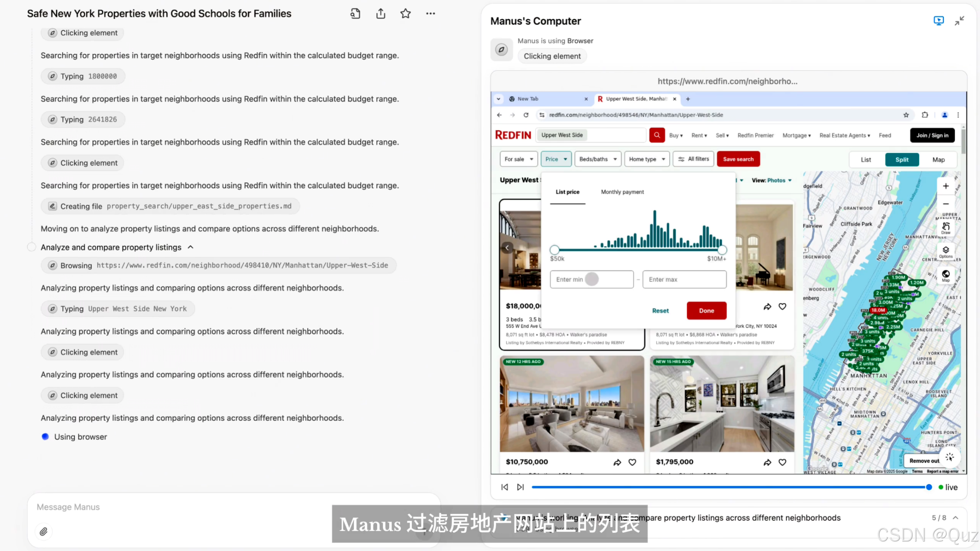The height and width of the screenshot is (551, 980).
Task: Open the three-dot more options menu
Action: 430,14
